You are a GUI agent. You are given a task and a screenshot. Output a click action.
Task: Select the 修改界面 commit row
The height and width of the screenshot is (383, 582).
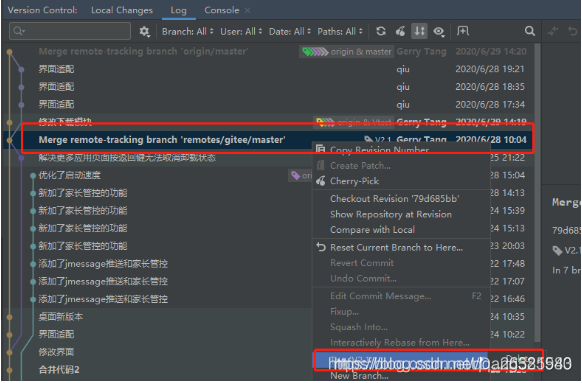tap(158, 352)
